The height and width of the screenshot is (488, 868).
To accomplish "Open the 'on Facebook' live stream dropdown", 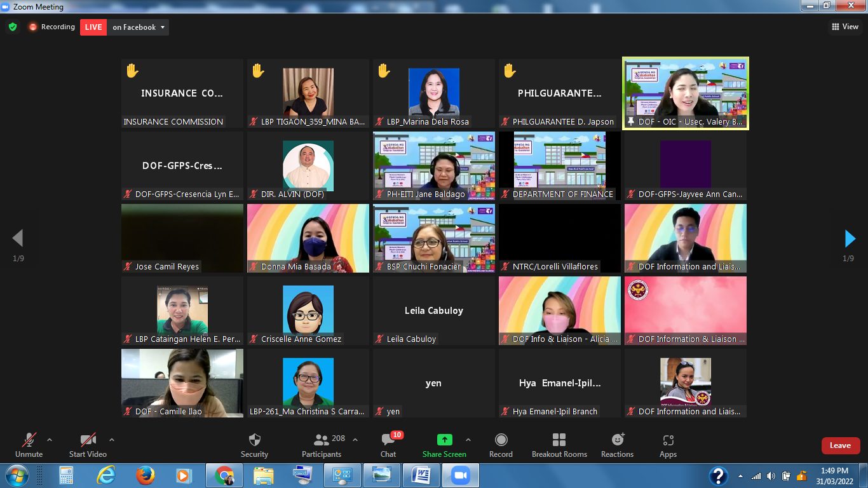I will pos(139,27).
